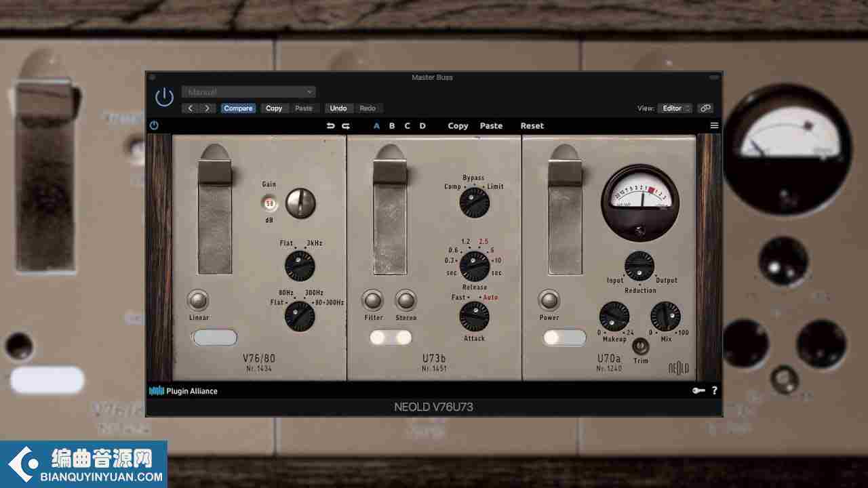
Task: Click the Makeup gain knob
Action: click(614, 317)
